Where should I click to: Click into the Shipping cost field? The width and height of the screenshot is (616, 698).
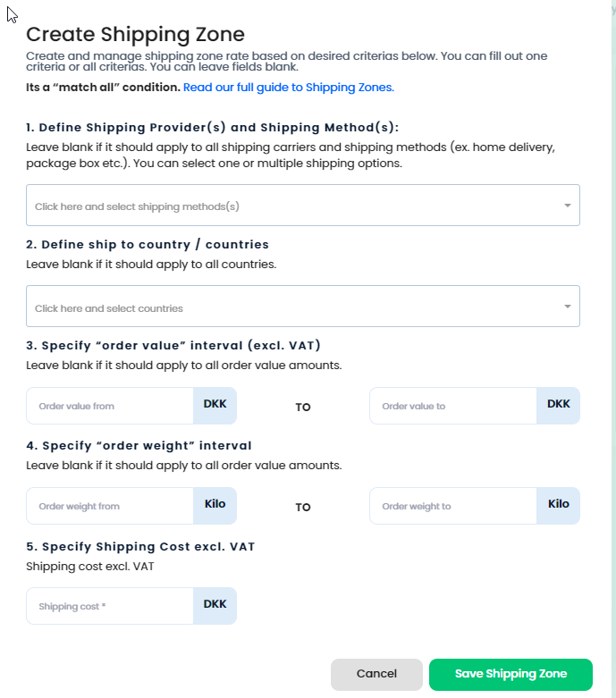tap(110, 606)
